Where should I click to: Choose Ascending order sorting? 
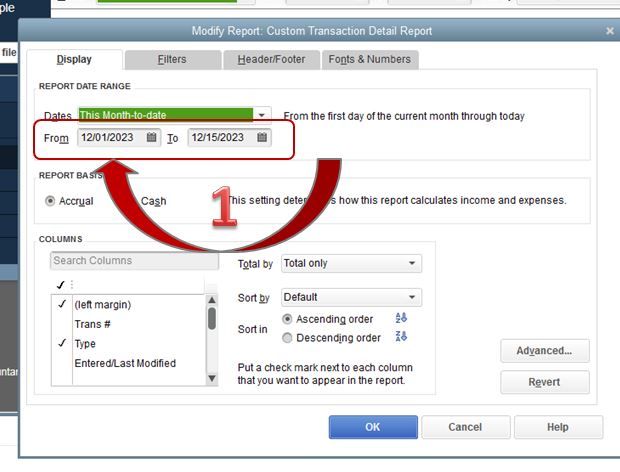pos(287,319)
